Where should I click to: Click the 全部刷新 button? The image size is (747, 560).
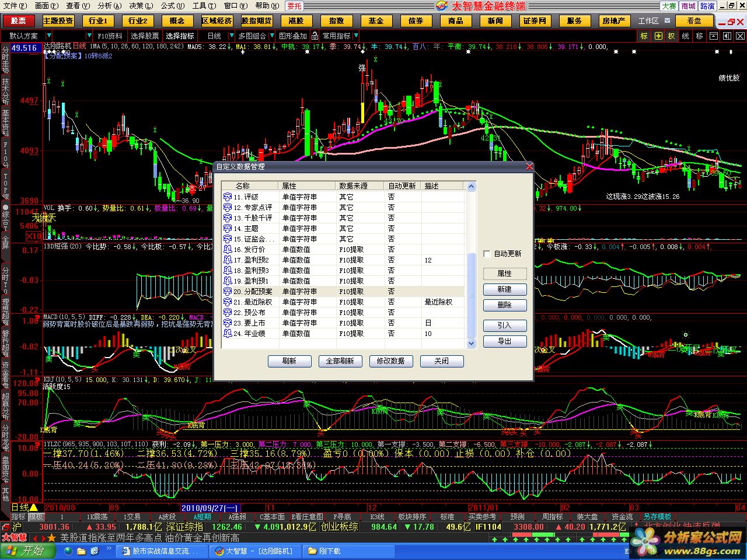click(x=340, y=361)
